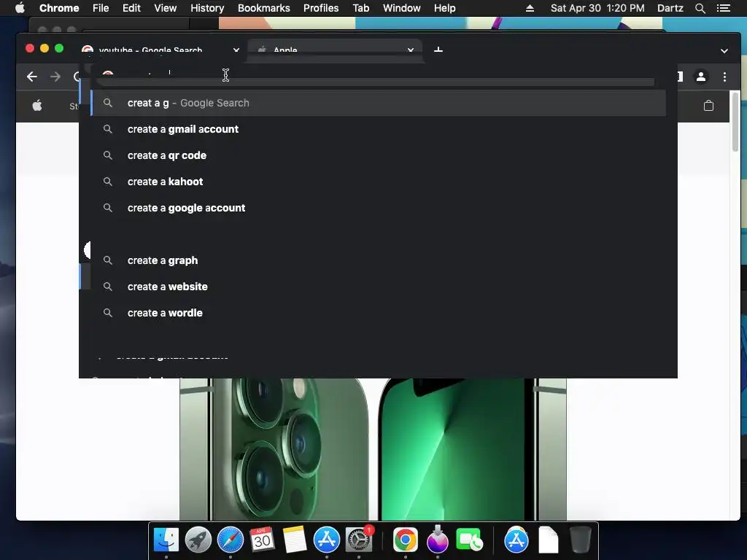747x560 pixels.
Task: Click the green iPhone front display image
Action: (x=473, y=449)
